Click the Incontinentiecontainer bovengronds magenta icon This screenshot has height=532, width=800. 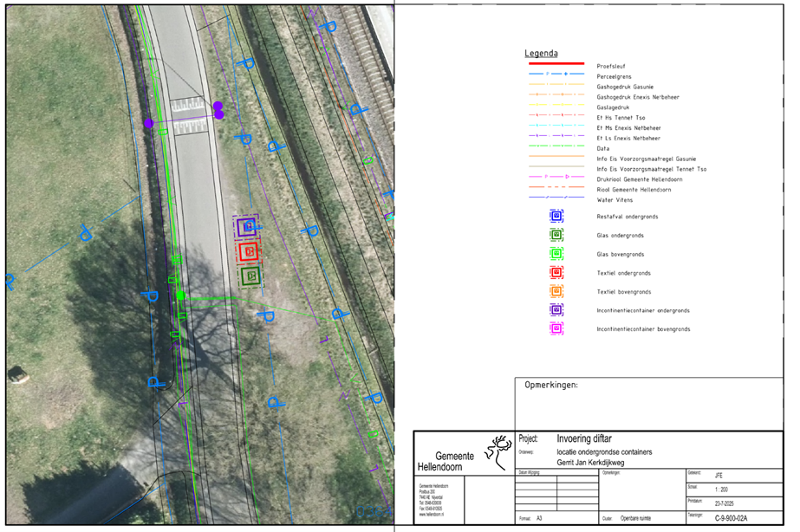tap(556, 329)
